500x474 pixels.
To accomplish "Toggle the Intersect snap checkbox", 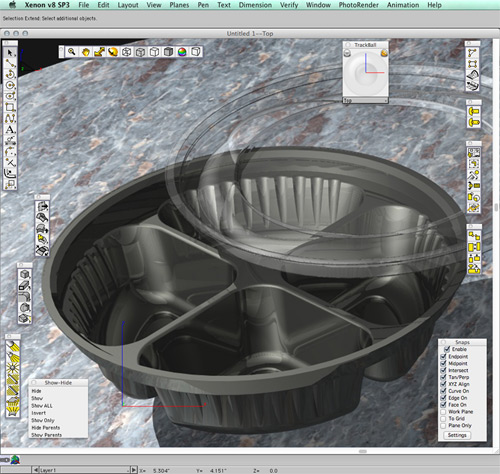I will pyautogui.click(x=444, y=370).
